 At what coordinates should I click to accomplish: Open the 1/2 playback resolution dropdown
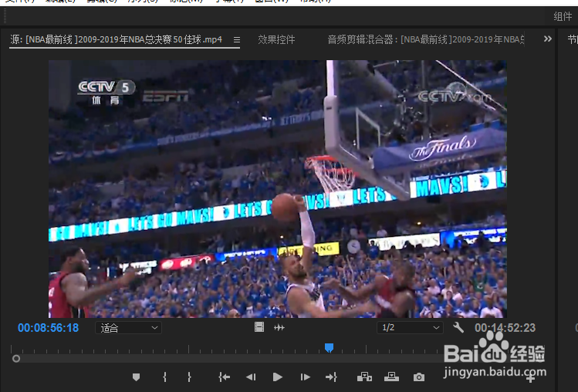(x=410, y=327)
